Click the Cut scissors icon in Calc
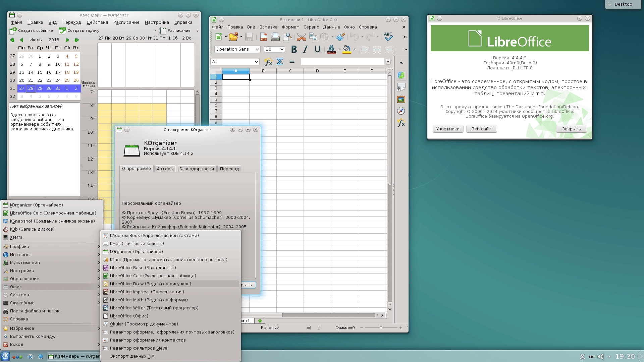The width and height of the screenshot is (644, 362). pos(301,37)
